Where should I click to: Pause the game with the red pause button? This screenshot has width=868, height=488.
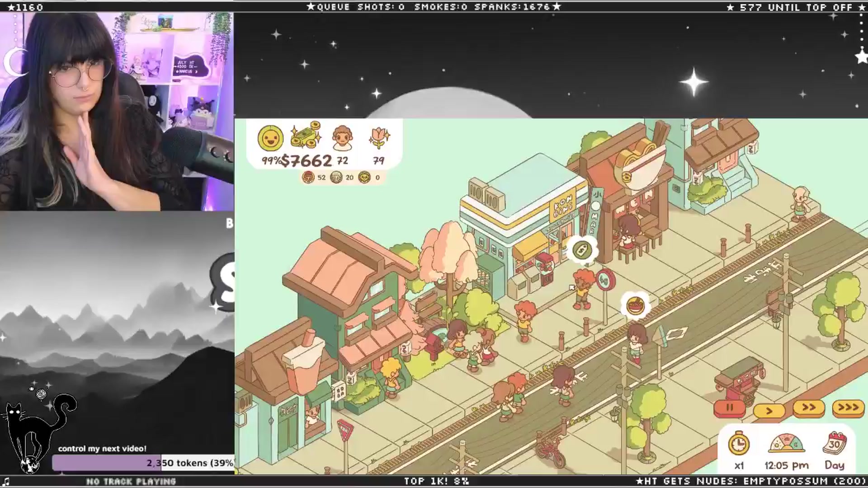[x=729, y=408]
